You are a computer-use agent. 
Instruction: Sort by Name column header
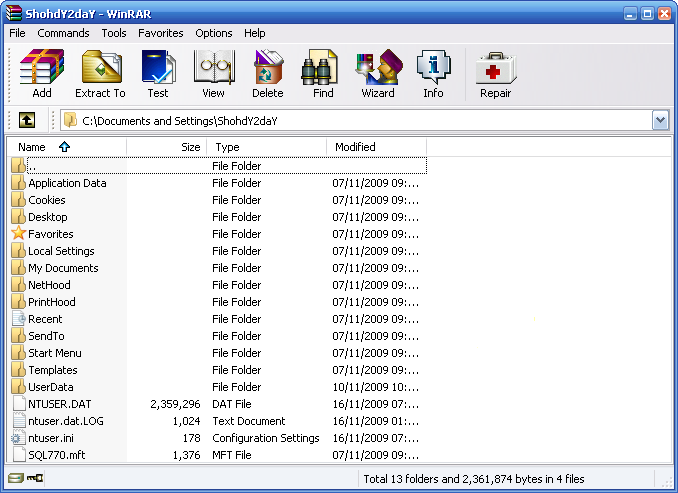point(67,147)
